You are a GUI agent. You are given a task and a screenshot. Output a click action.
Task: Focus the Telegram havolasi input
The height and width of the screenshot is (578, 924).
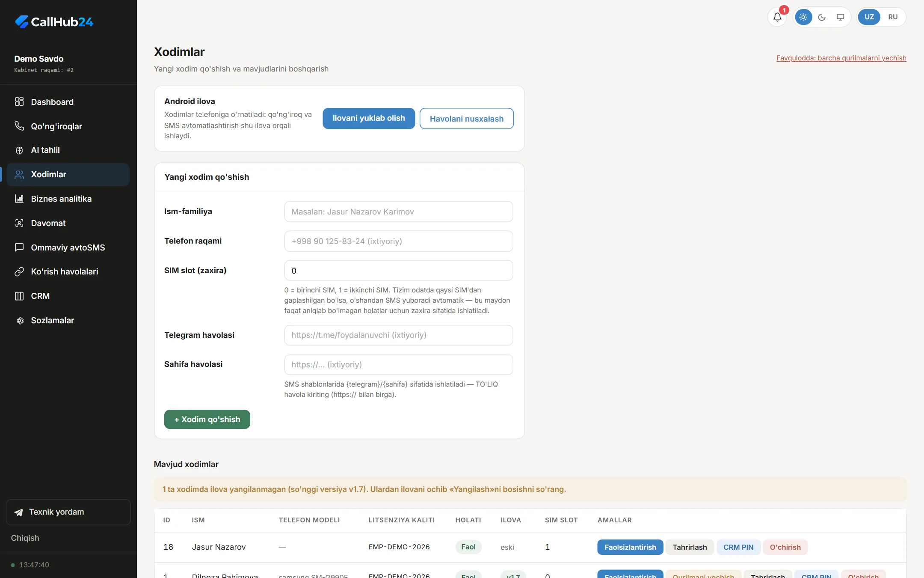399,335
